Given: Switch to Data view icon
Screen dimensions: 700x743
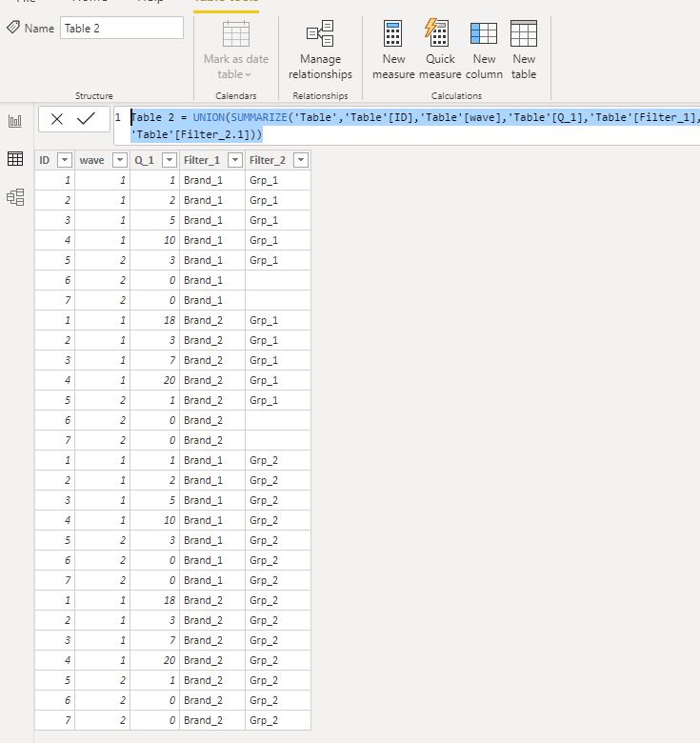Looking at the screenshot, I should point(15,159).
